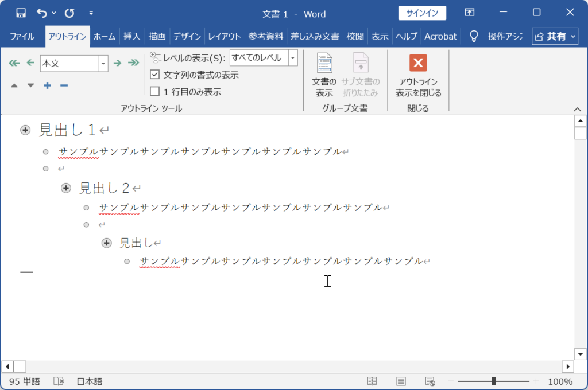
Task: Collapse the 見出し 2 heading marker
Action: click(66, 188)
